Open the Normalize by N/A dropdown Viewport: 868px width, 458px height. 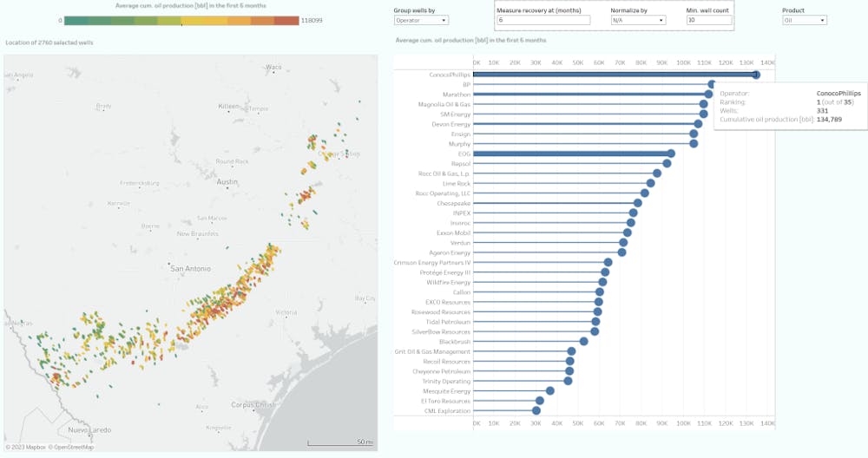click(x=638, y=21)
